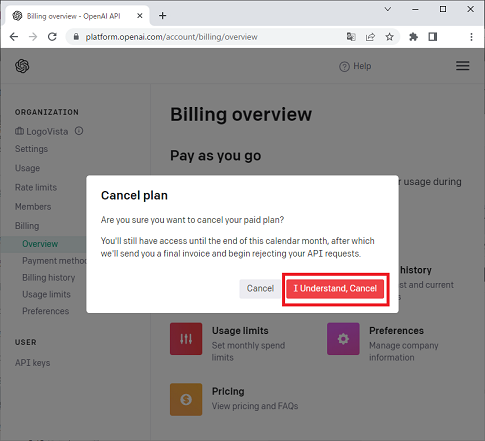Open the hamburger menu icon

click(x=462, y=66)
